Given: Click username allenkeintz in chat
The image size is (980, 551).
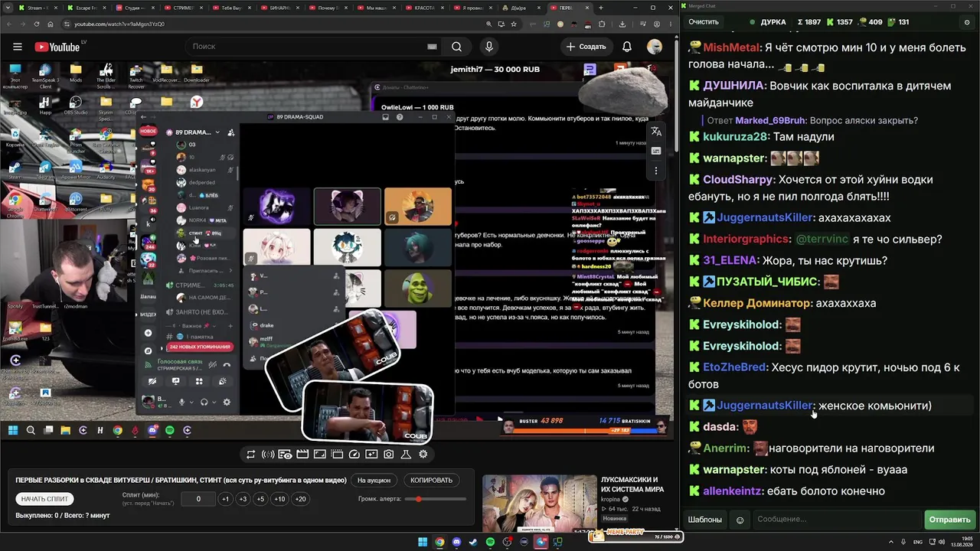Looking at the screenshot, I should click(x=733, y=491).
